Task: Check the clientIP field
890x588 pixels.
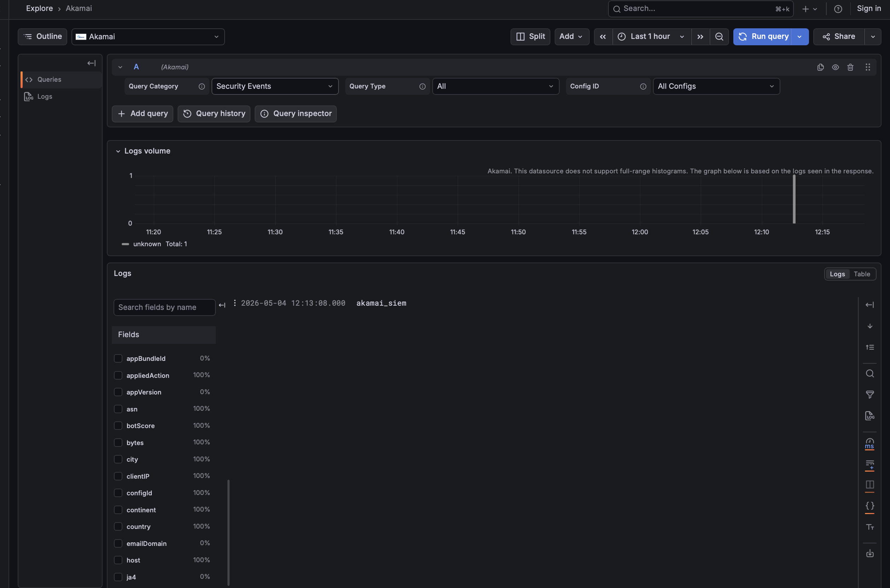Action: (118, 476)
